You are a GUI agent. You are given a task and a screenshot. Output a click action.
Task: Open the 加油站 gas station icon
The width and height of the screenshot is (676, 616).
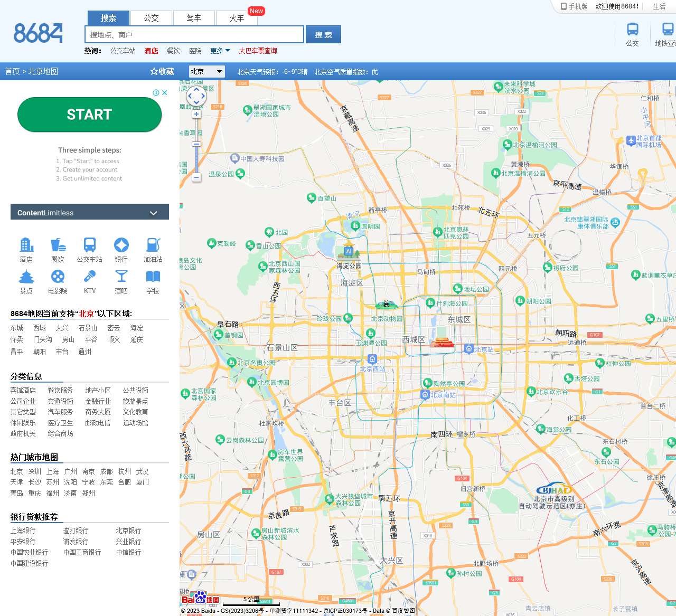[153, 245]
